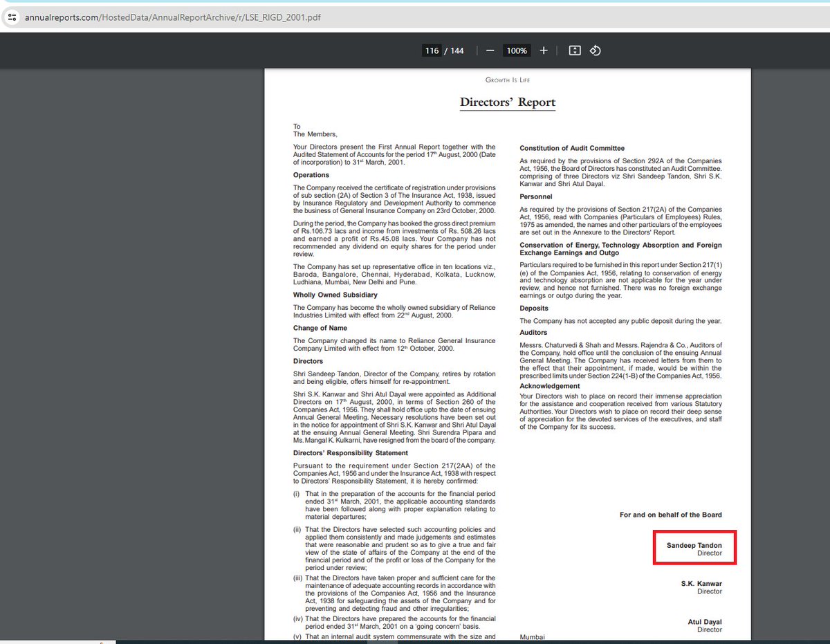This screenshot has height=644, width=830.
Task: Click the S.K. Kanwar signature name
Action: coord(701,584)
